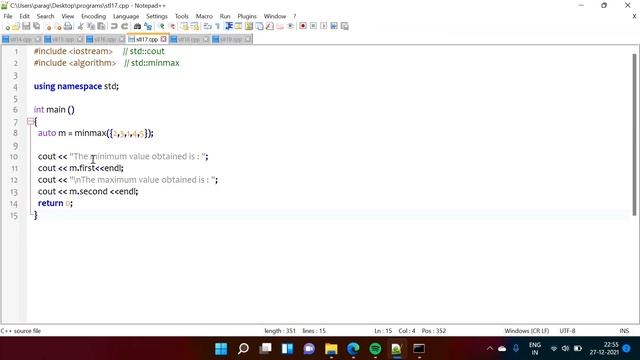Open the Windows Start menu
Viewport: 640px width, 360px height.
point(221,349)
